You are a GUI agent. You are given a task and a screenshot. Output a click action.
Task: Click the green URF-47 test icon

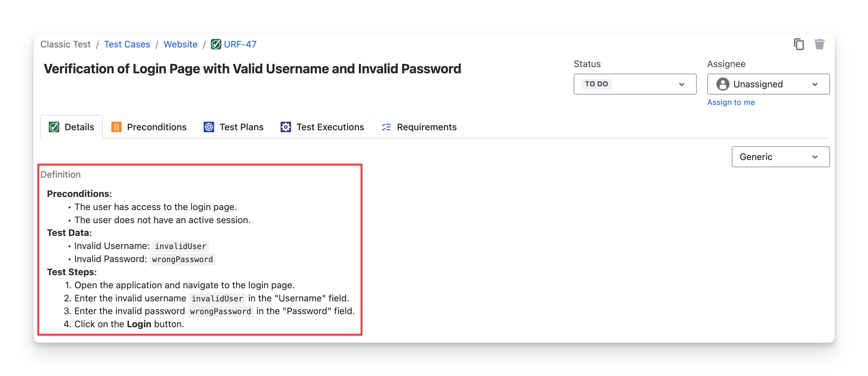pos(216,44)
